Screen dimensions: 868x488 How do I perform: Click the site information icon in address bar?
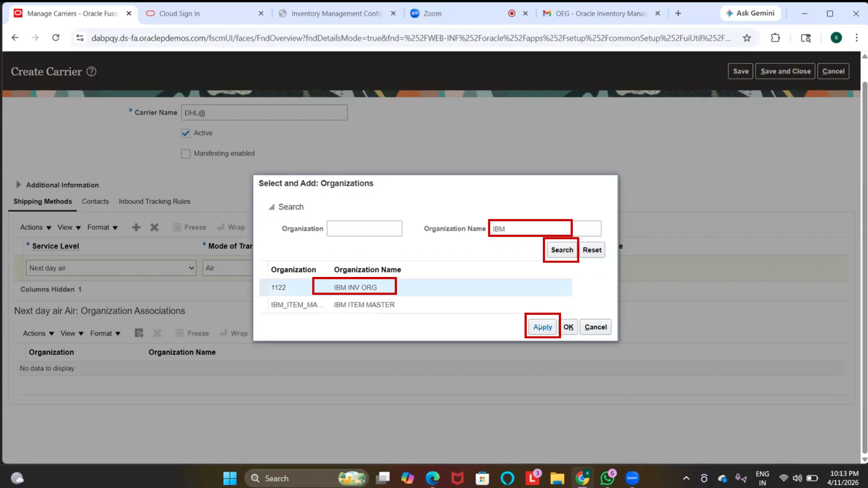click(80, 38)
